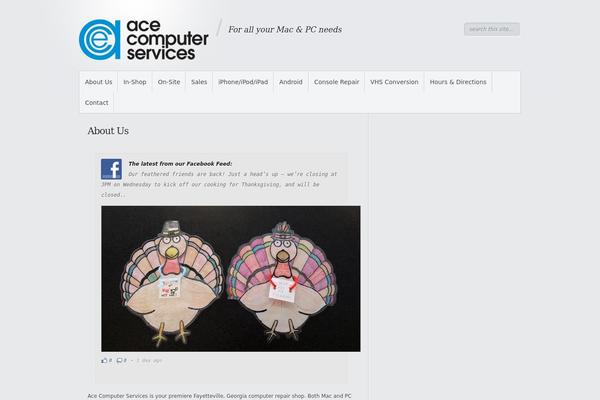The height and width of the screenshot is (400, 600).
Task: Open the turkey drawings photo
Action: [231, 279]
